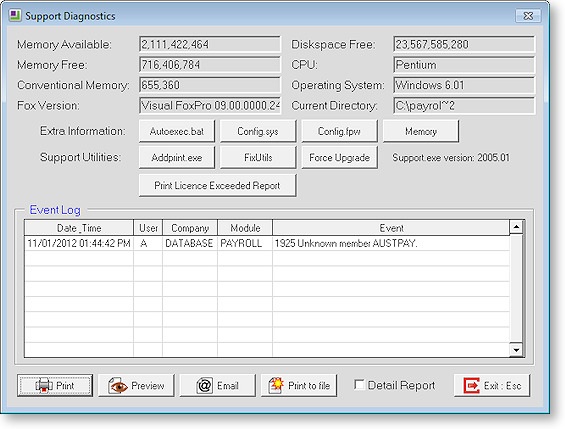This screenshot has height=429, width=565.
Task: Click the event log scroll up arrow
Action: (516, 227)
